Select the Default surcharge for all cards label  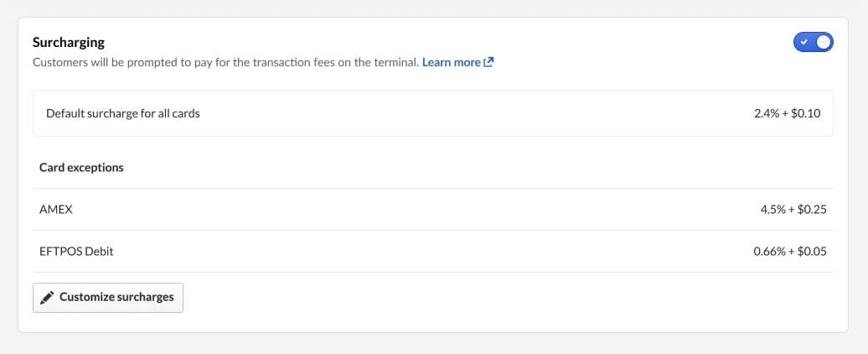click(123, 113)
